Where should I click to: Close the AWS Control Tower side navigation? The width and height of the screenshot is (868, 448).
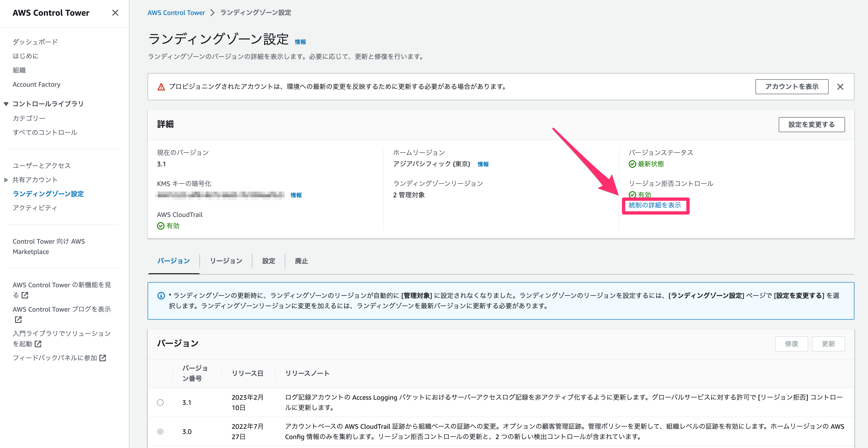pyautogui.click(x=115, y=13)
